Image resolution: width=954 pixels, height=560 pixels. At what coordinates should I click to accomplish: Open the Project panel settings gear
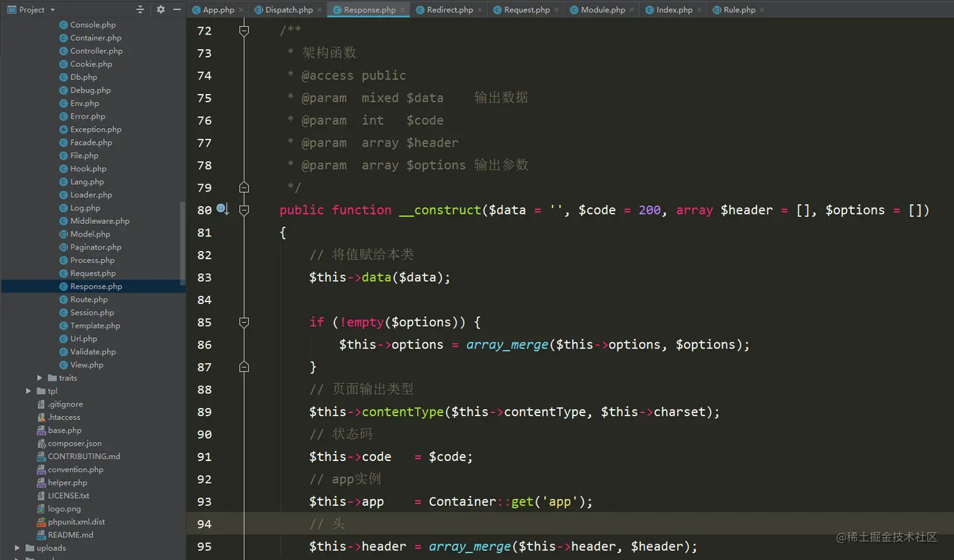[160, 9]
